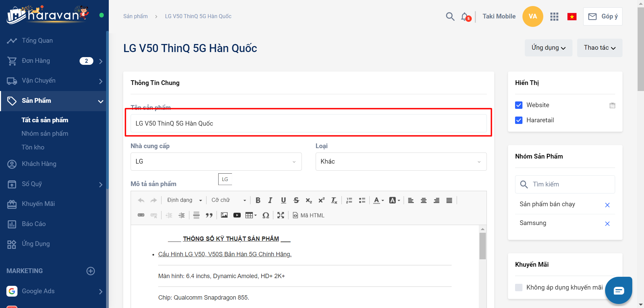Click the Góp ý feedback button
Screen dimensions: 644x308
(603, 16)
